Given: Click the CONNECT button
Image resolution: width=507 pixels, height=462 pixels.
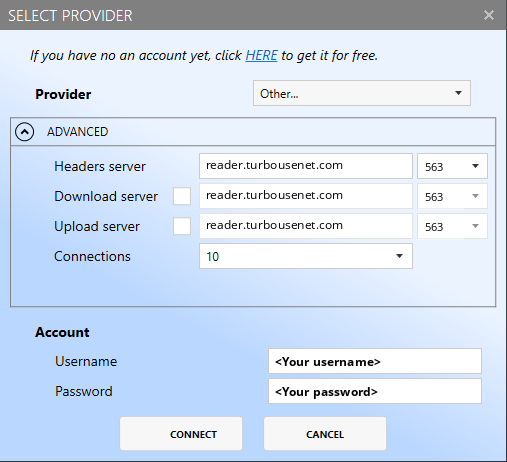Looking at the screenshot, I should point(181,434).
